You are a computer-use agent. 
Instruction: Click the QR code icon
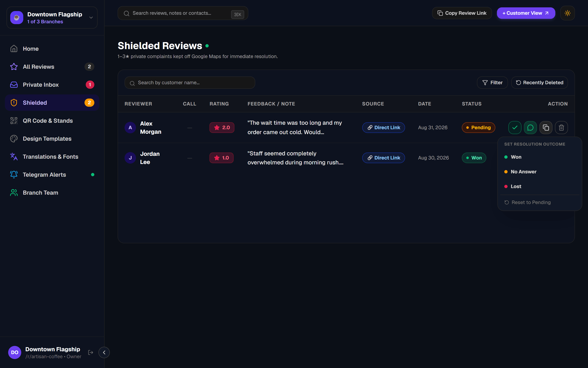[14, 121]
